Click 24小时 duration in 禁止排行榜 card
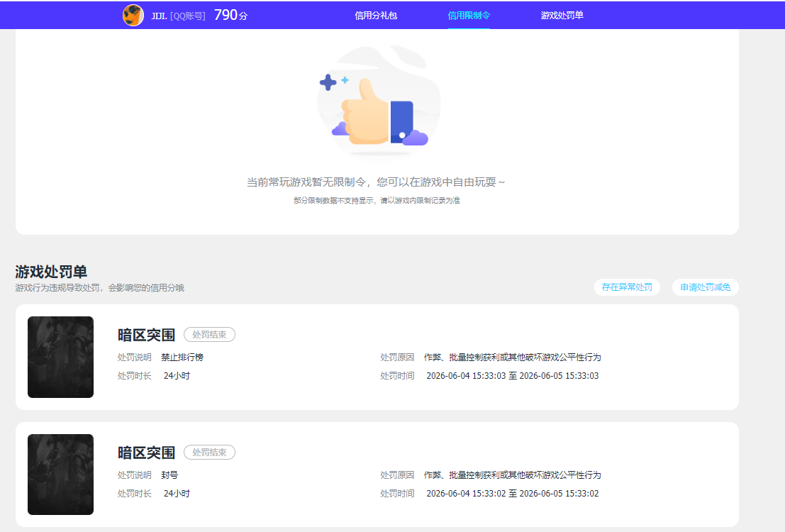 [x=177, y=376]
